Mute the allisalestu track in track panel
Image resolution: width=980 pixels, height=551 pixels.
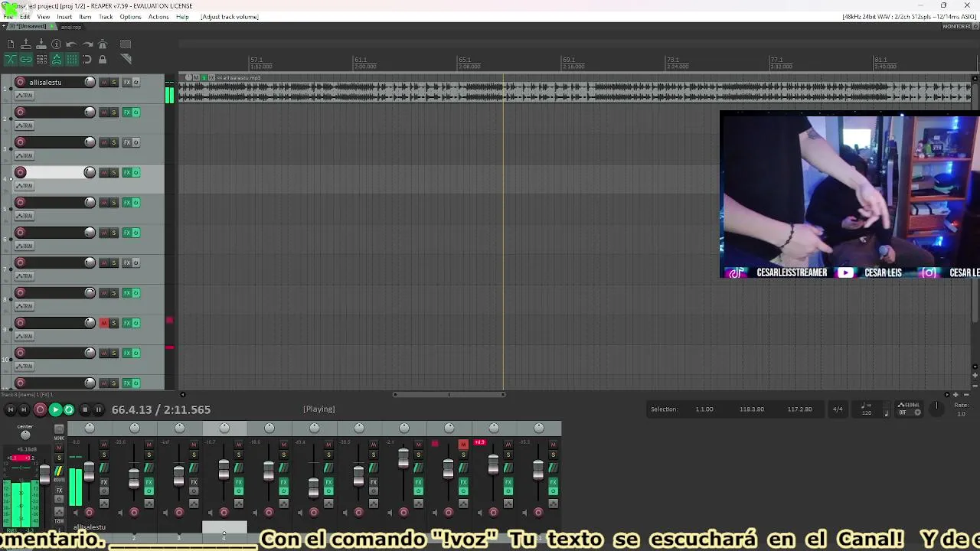click(104, 82)
